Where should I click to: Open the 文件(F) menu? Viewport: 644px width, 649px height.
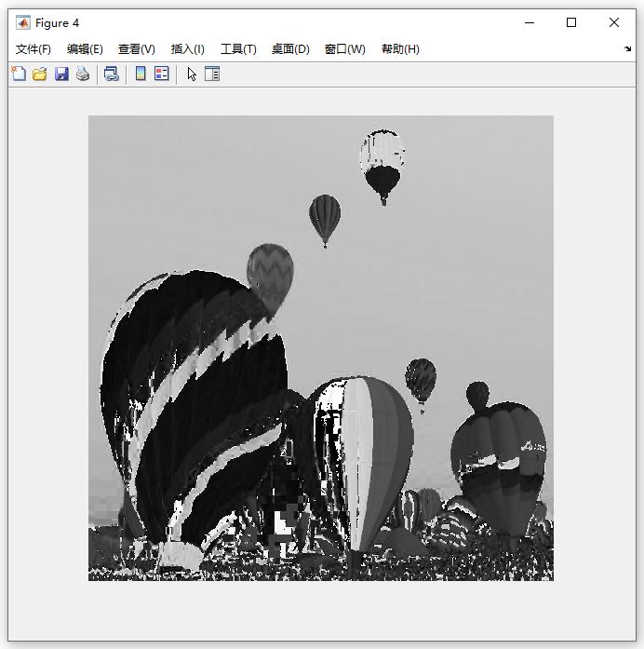(x=34, y=49)
